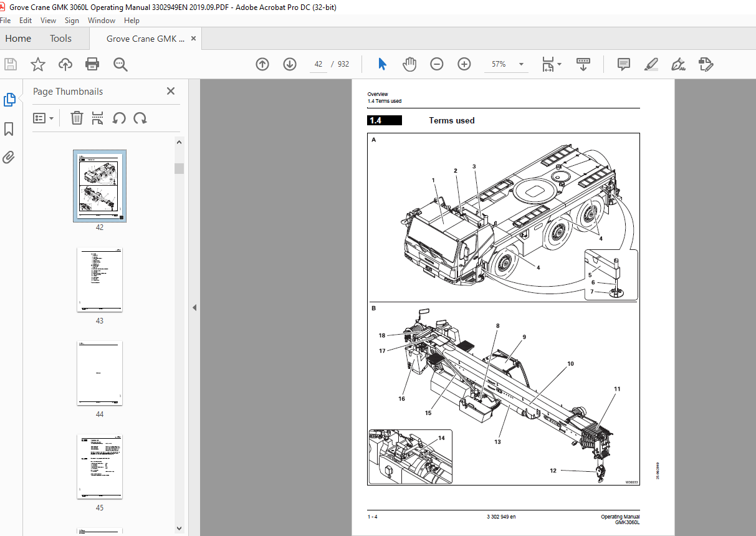Click the Read mode keyboard icon

click(583, 64)
